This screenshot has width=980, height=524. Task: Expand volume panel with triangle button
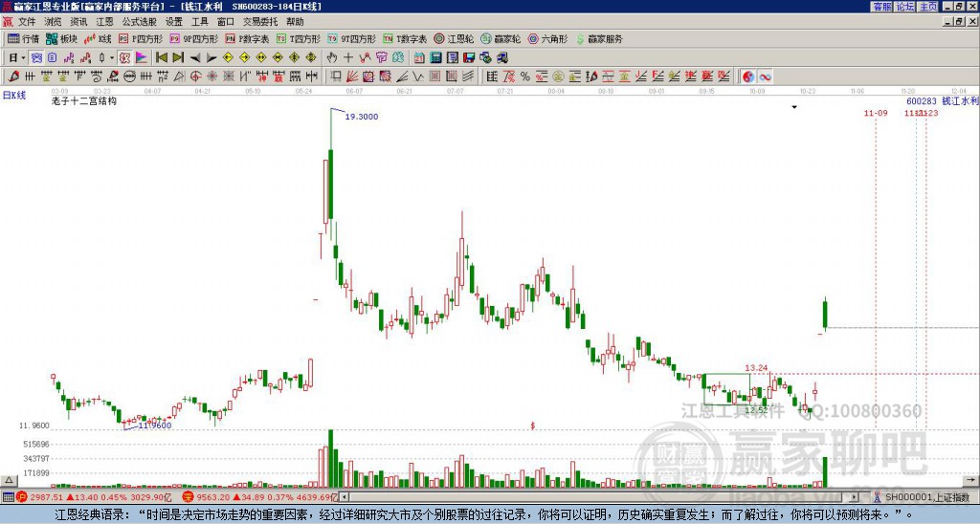(9, 480)
